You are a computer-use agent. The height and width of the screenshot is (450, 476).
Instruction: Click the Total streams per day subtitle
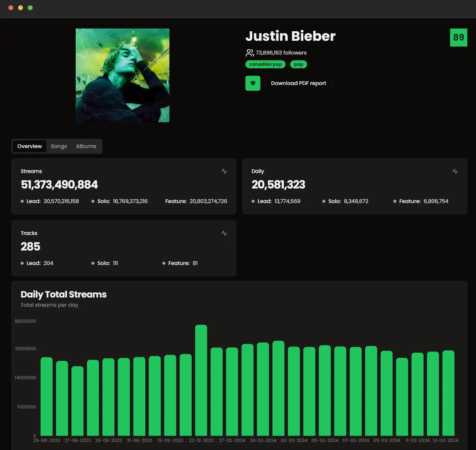click(49, 305)
